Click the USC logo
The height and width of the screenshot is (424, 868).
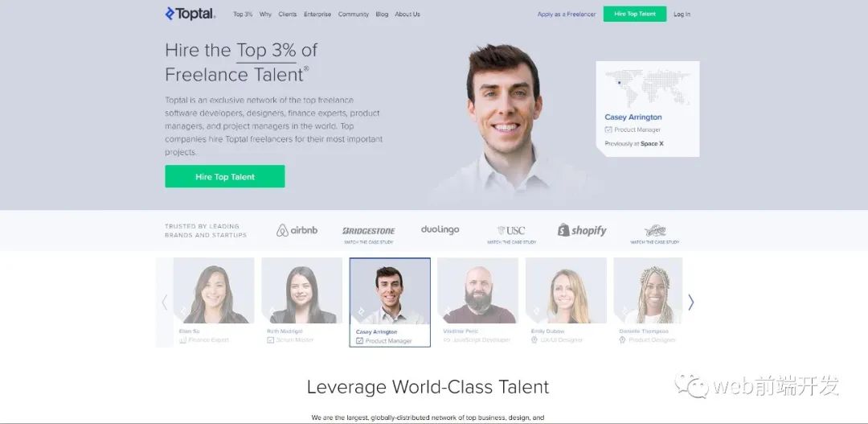pyautogui.click(x=511, y=231)
